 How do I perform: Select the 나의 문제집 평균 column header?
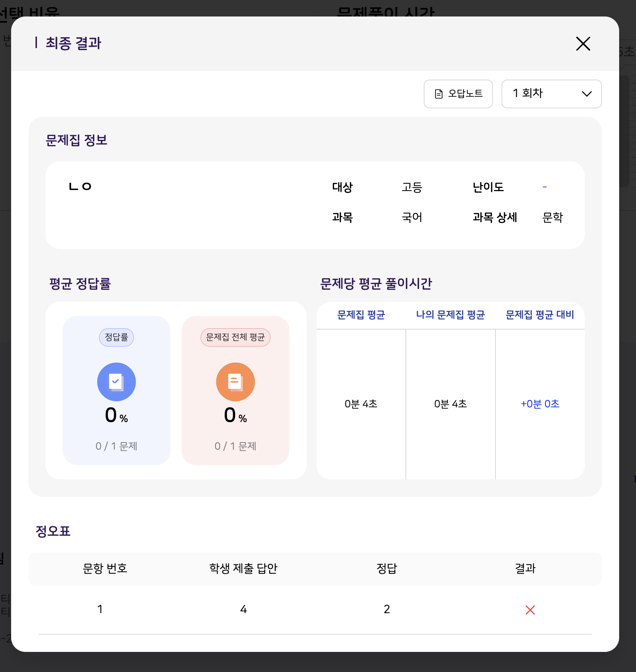point(450,315)
